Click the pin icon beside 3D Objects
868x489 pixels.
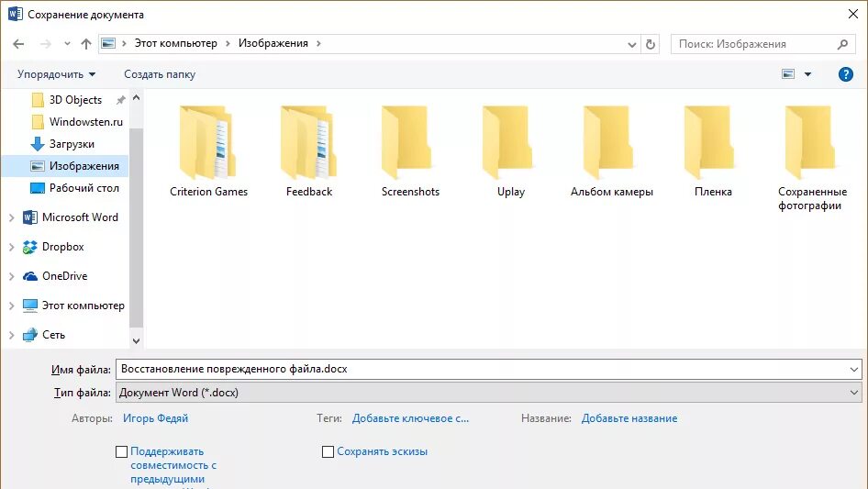coord(120,100)
